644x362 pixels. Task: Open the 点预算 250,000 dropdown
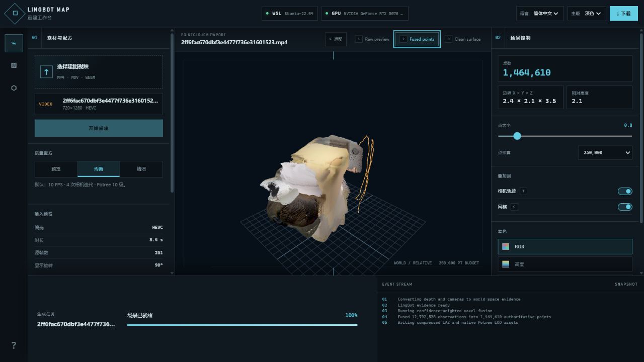(605, 152)
